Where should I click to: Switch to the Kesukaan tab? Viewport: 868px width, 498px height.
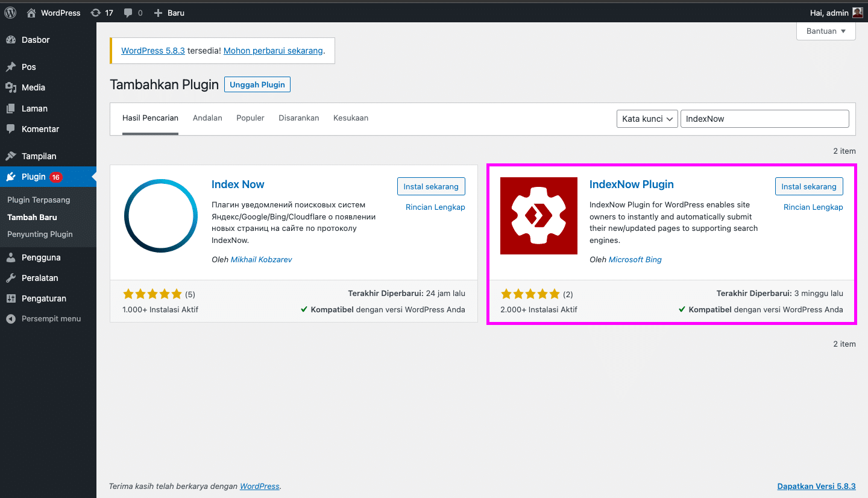coord(351,118)
